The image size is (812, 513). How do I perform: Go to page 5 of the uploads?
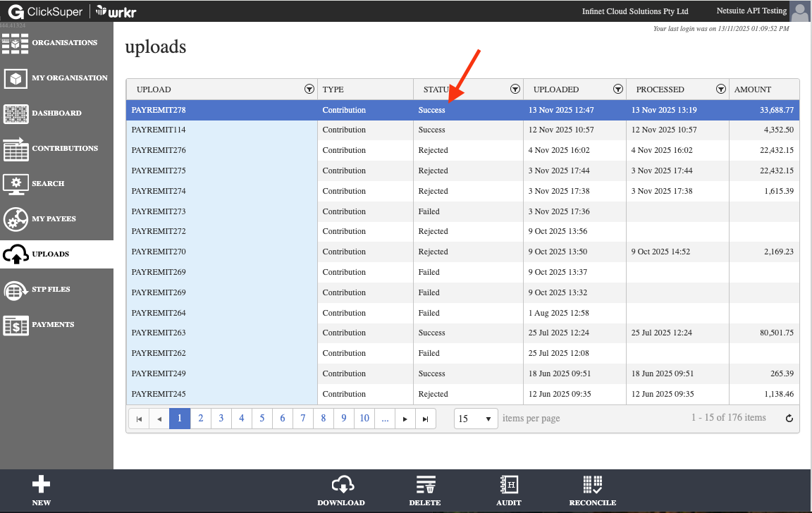(x=262, y=418)
